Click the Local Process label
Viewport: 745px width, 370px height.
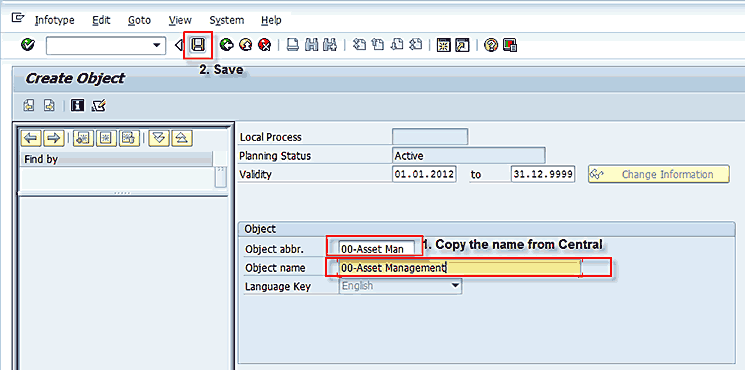270,137
